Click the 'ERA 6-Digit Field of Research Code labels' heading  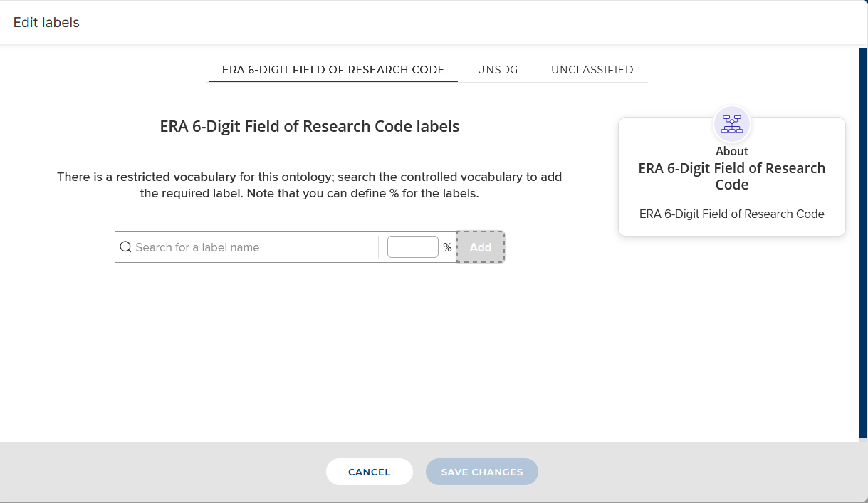coord(310,127)
